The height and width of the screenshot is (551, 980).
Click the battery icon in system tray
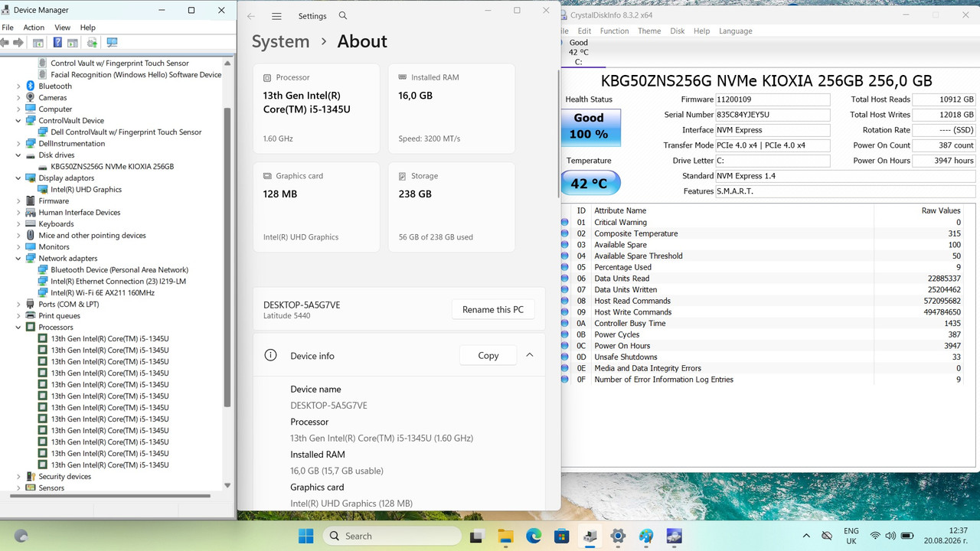point(906,536)
